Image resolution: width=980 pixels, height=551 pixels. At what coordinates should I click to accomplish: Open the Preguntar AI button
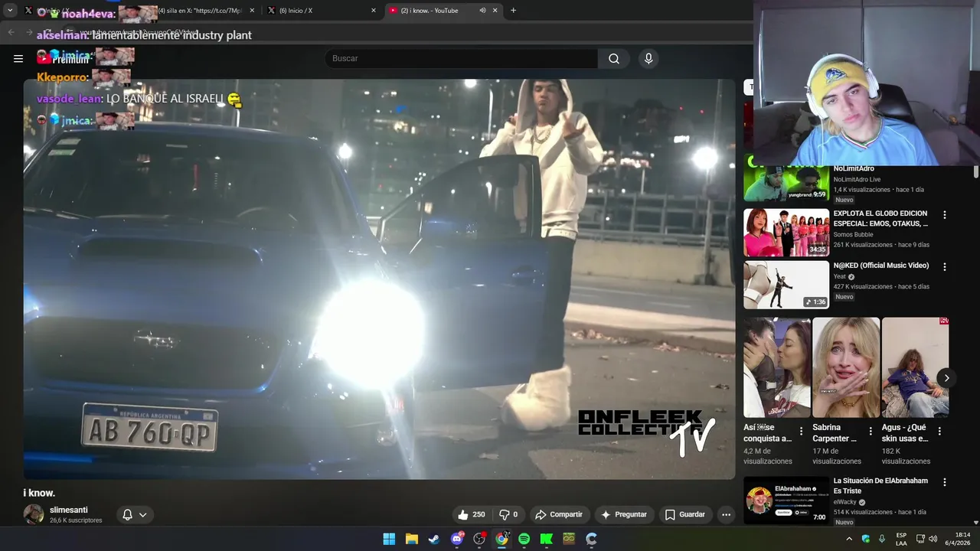click(x=625, y=514)
